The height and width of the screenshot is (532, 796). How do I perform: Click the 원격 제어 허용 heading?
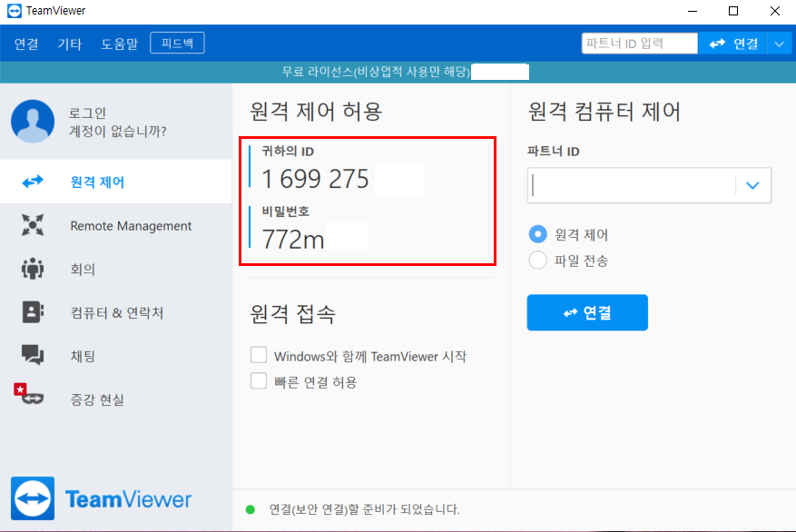pos(316,111)
